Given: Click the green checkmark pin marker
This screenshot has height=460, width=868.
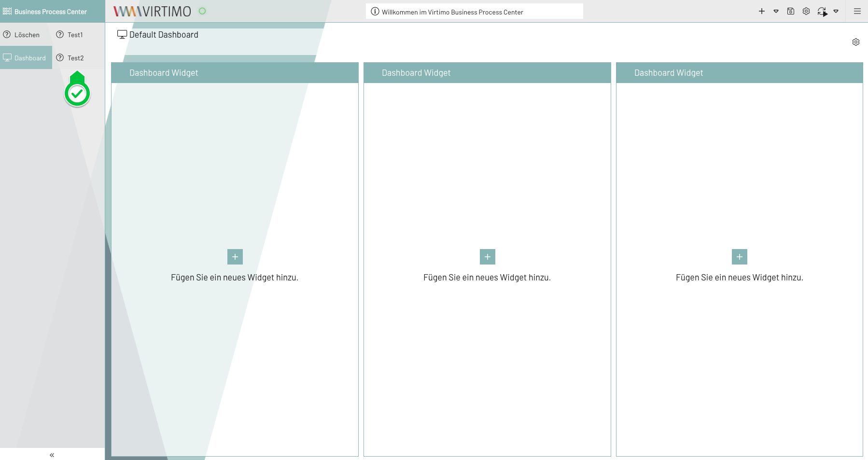Looking at the screenshot, I should point(77,94).
